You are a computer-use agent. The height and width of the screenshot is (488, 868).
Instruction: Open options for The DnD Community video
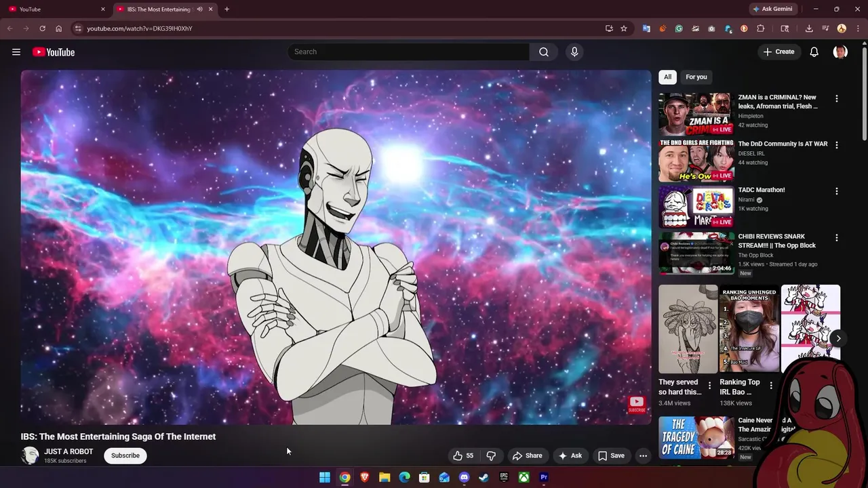(836, 145)
